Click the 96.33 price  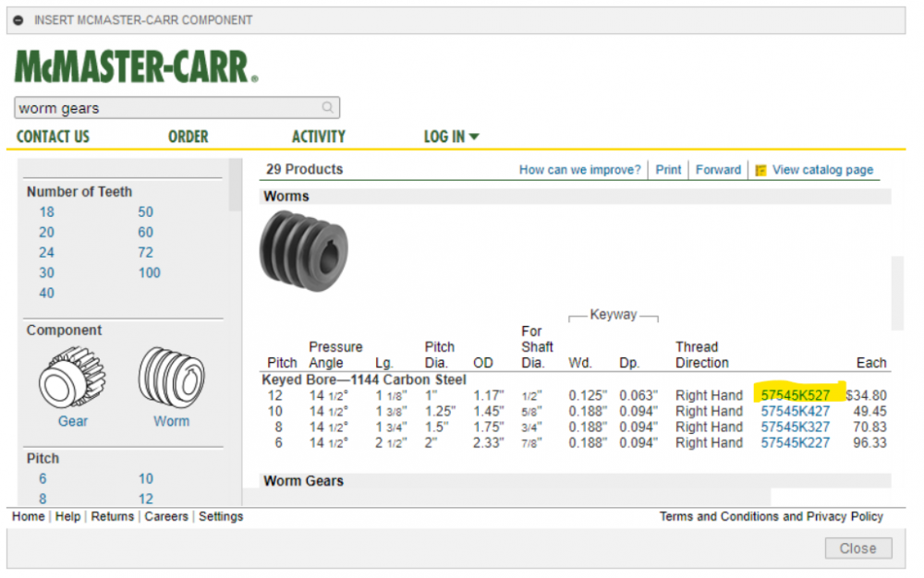869,442
